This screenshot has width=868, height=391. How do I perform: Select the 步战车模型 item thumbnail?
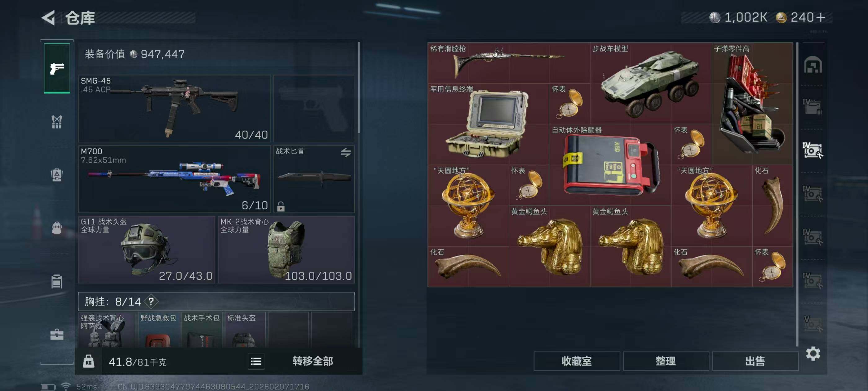click(650, 83)
